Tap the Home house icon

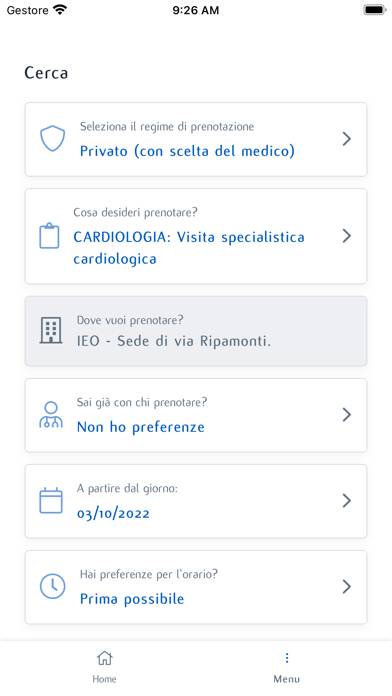[x=105, y=658]
